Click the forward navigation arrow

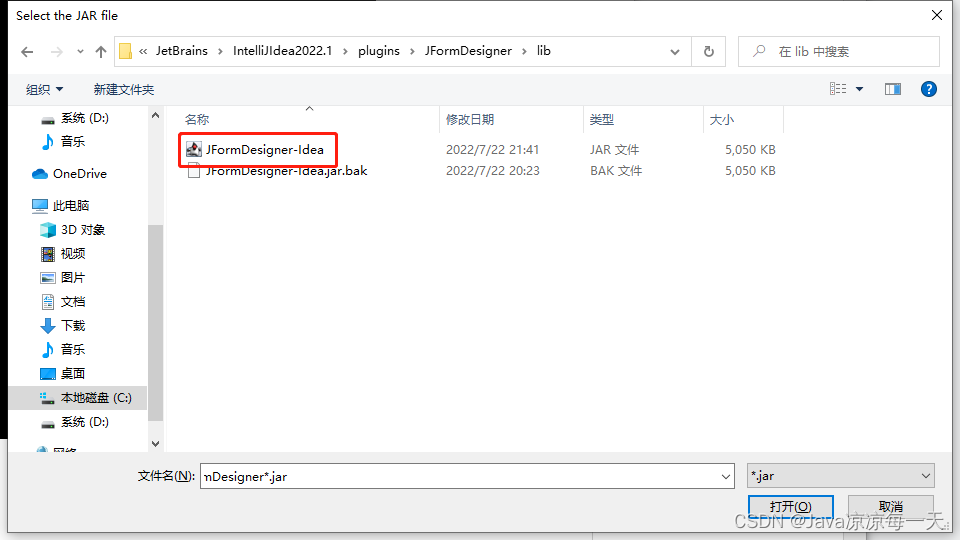[56, 52]
